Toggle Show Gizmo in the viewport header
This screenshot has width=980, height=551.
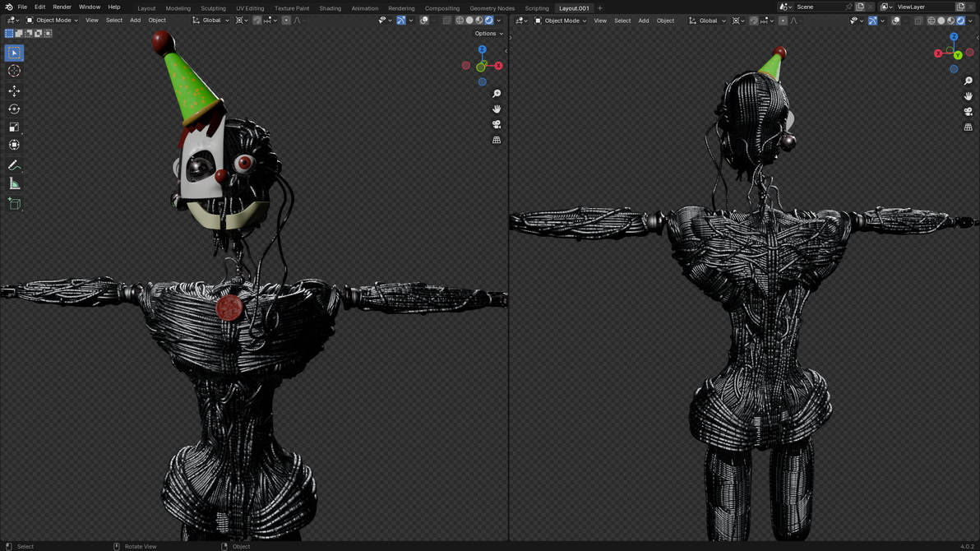[x=400, y=20]
